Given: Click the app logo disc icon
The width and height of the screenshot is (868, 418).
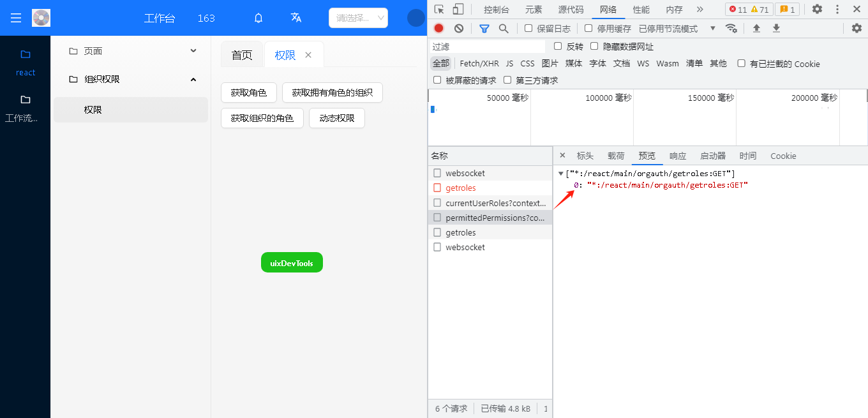Looking at the screenshot, I should (x=41, y=18).
